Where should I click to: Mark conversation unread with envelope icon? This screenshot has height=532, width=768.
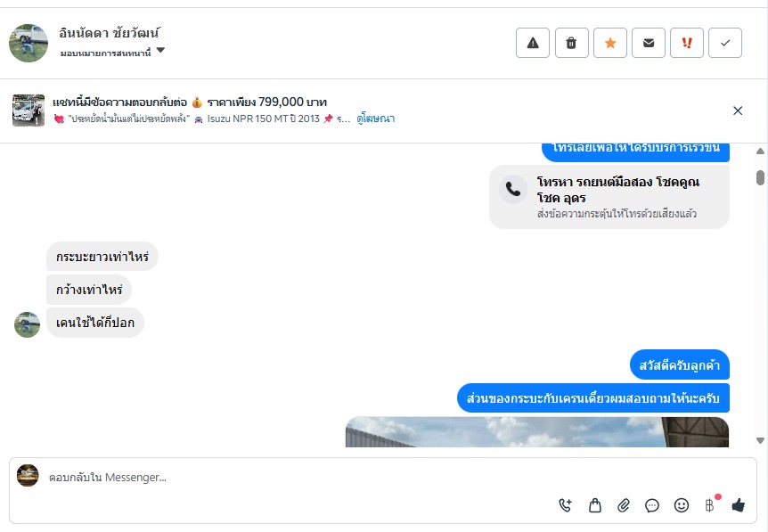click(649, 43)
